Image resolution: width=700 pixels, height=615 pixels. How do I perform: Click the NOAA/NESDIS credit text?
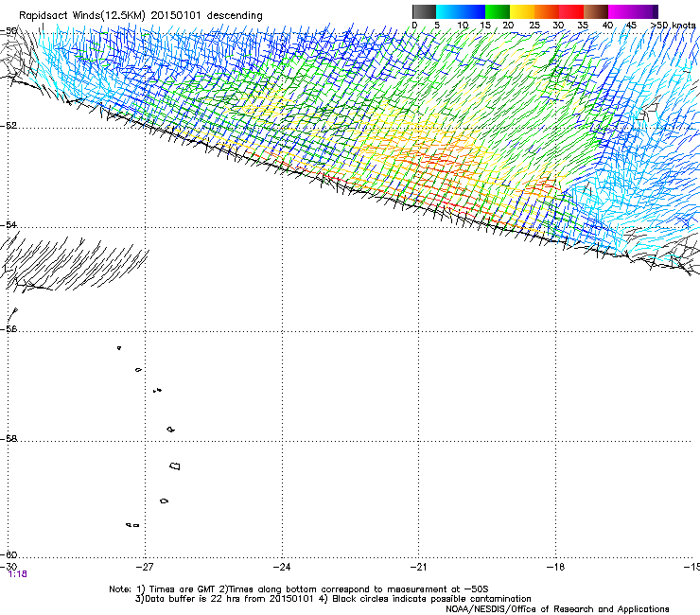click(x=557, y=609)
